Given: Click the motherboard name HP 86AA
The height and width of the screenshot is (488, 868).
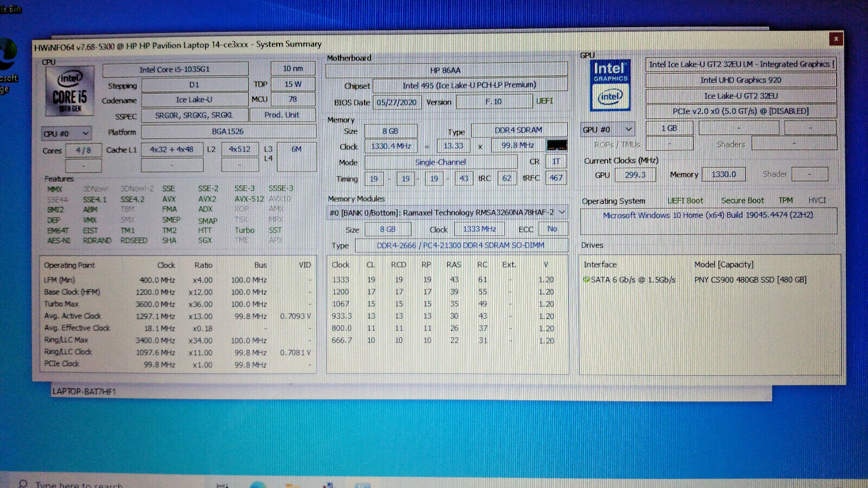Looking at the screenshot, I should (x=446, y=70).
